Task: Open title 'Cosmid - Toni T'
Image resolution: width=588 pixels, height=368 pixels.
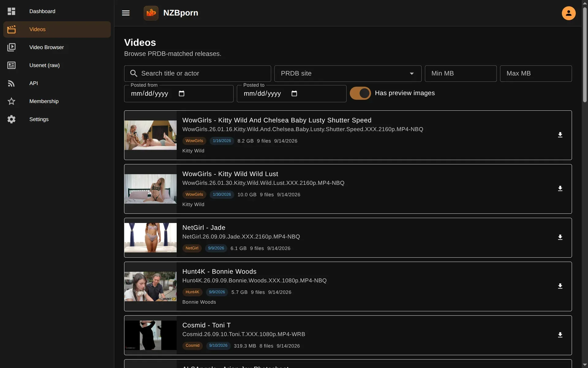Action: [x=206, y=325]
